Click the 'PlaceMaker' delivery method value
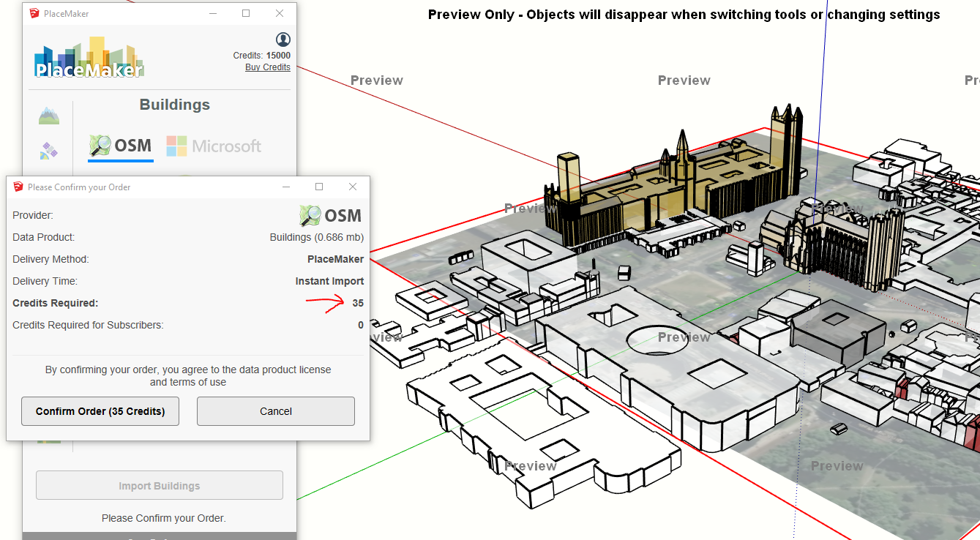The width and height of the screenshot is (980, 540). click(x=335, y=259)
